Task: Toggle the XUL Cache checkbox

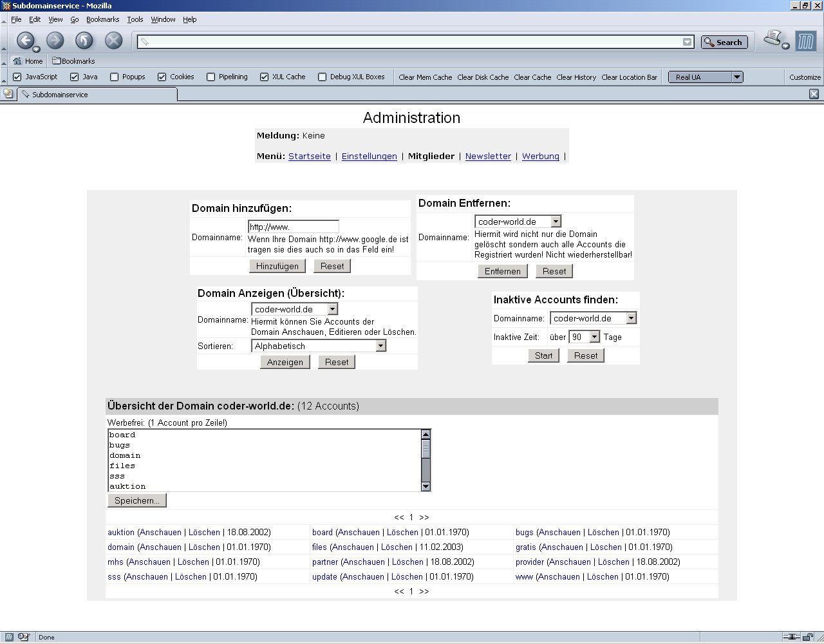Action: [265, 77]
